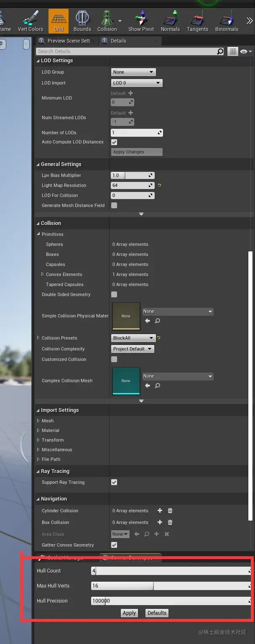
Task: Toggle Binormals display icon
Action: pyautogui.click(x=227, y=21)
